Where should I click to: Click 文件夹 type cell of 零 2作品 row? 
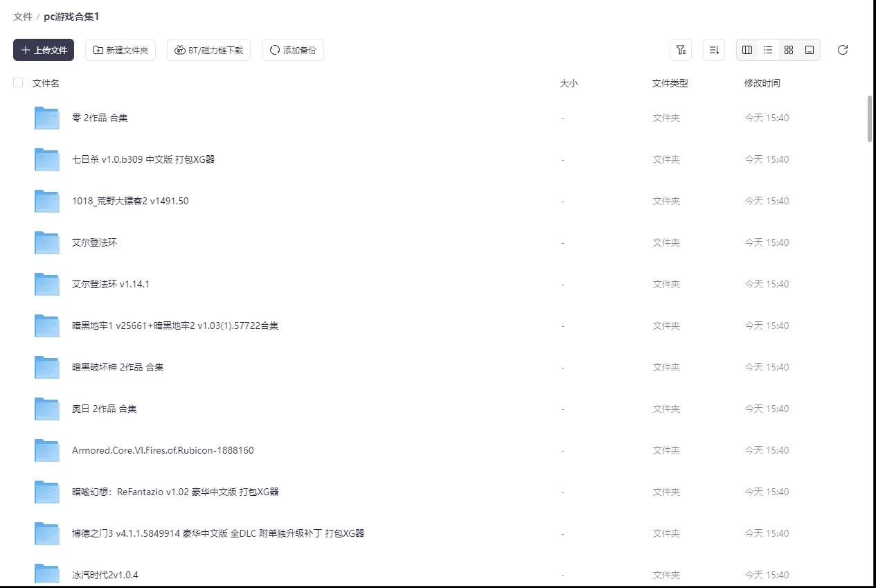(666, 118)
